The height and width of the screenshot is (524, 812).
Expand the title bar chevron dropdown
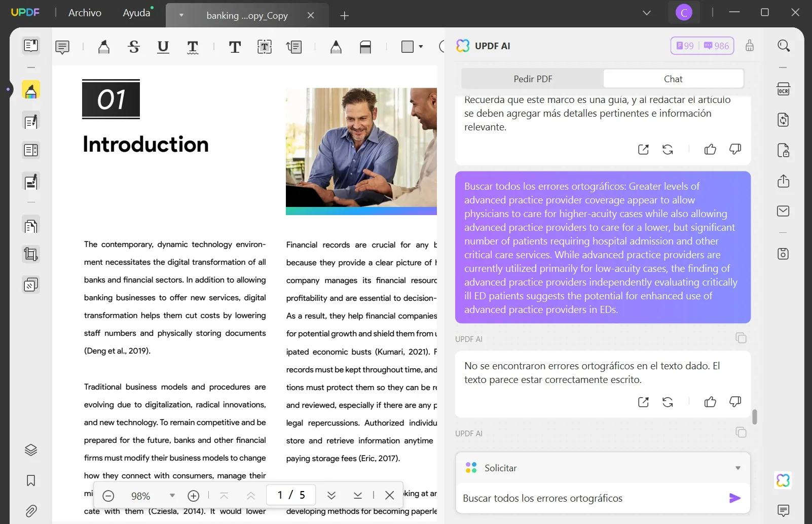click(x=647, y=13)
